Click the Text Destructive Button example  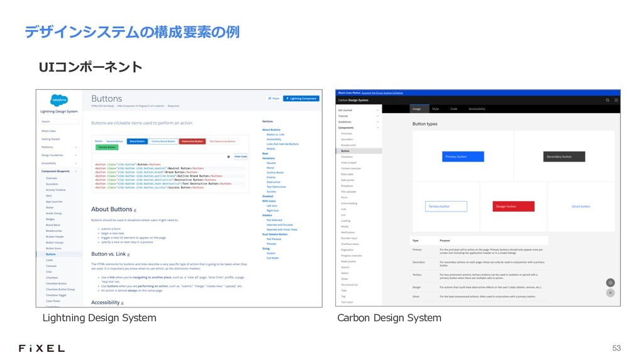(x=223, y=141)
